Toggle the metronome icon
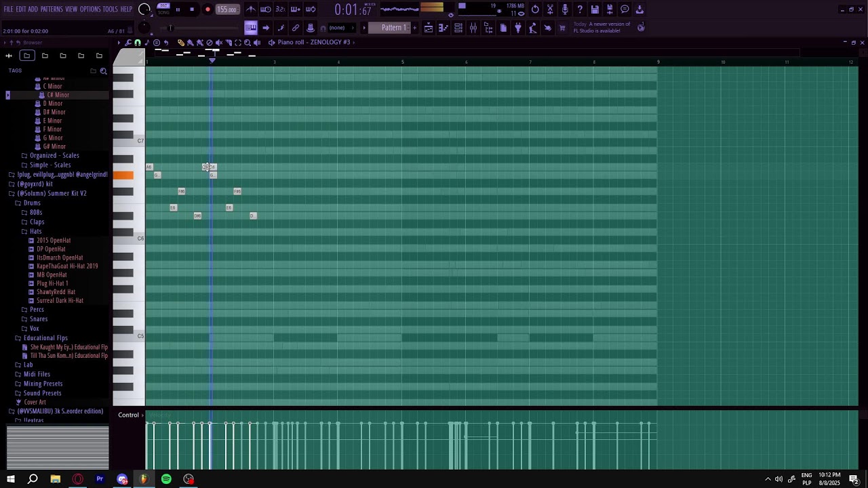Screen dimensions: 868x488 (251, 9)
